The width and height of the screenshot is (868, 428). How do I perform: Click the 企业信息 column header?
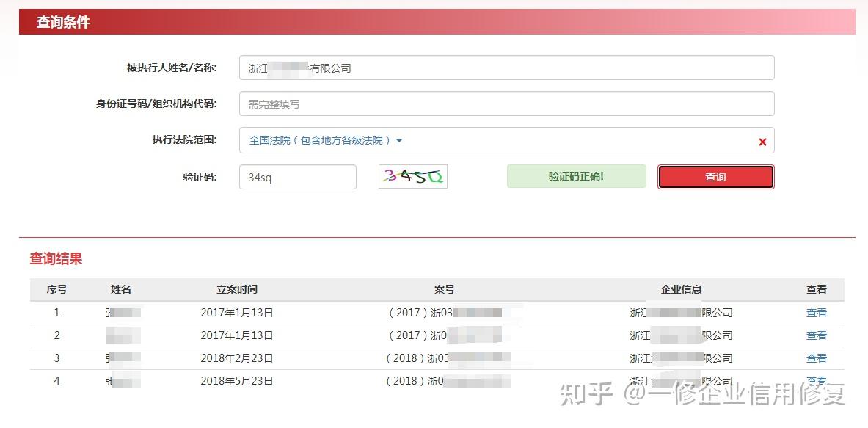(x=681, y=289)
